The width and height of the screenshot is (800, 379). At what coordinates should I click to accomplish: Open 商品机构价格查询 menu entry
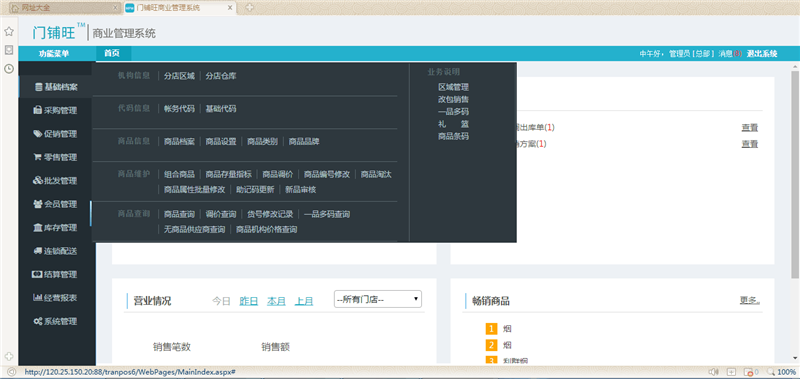click(x=266, y=230)
